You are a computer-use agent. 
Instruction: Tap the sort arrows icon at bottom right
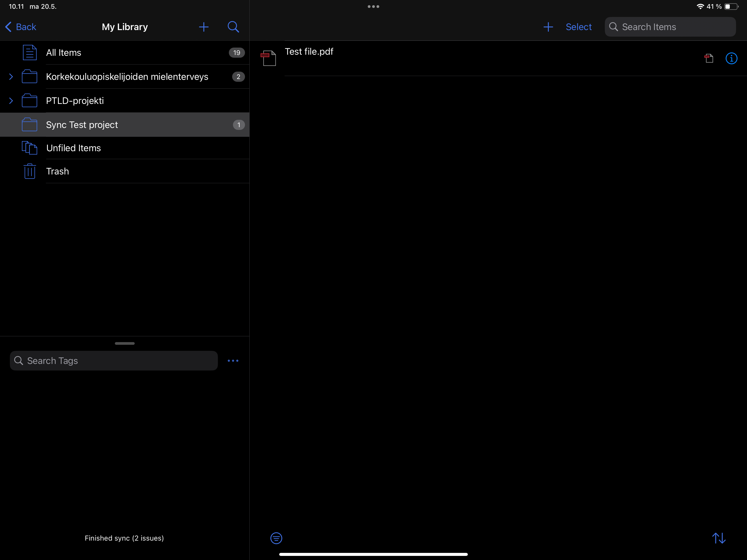tap(719, 538)
